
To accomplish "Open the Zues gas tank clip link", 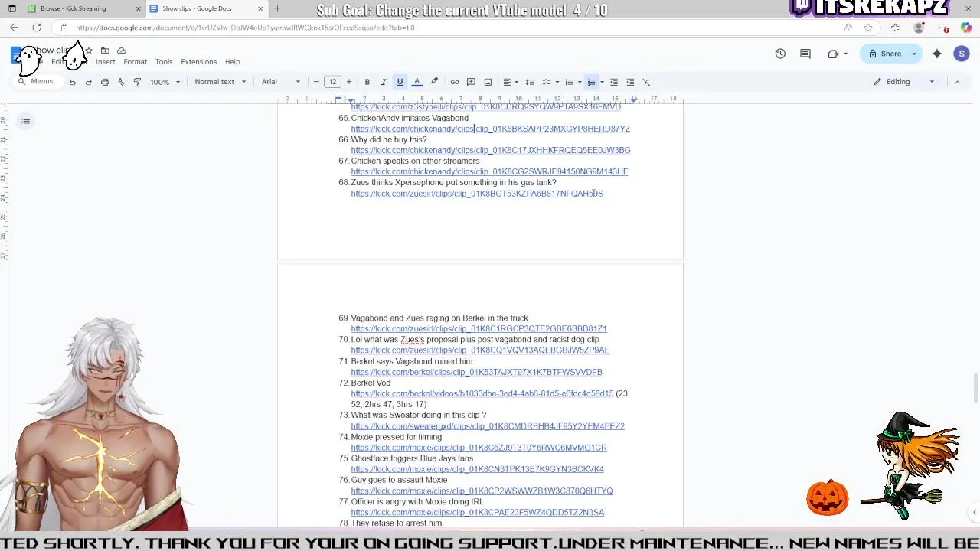I will point(477,194).
